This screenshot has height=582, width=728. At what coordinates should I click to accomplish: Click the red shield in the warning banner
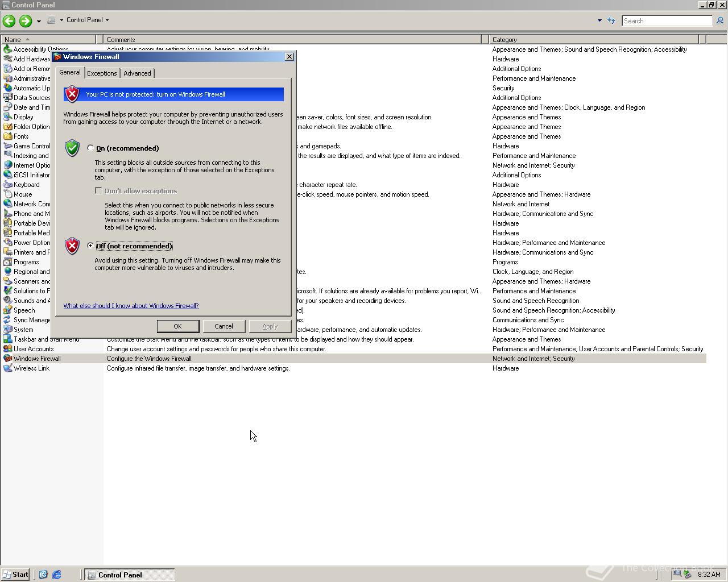coord(72,94)
